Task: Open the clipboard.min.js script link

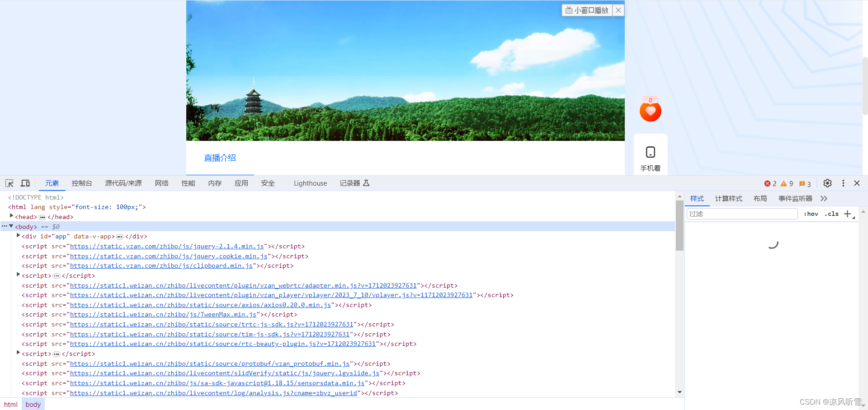Action: 161,266
